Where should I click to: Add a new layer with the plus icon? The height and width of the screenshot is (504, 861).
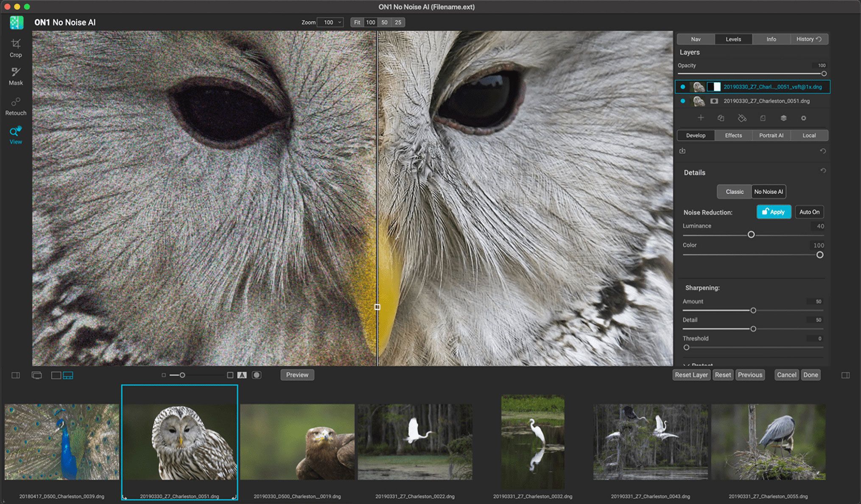[702, 118]
